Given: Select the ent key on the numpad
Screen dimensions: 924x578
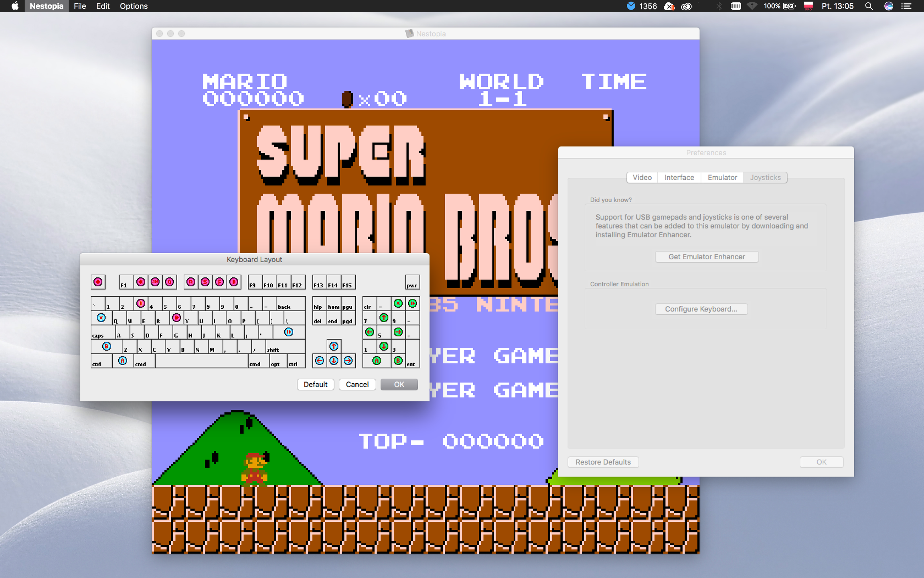Looking at the screenshot, I should point(412,353).
